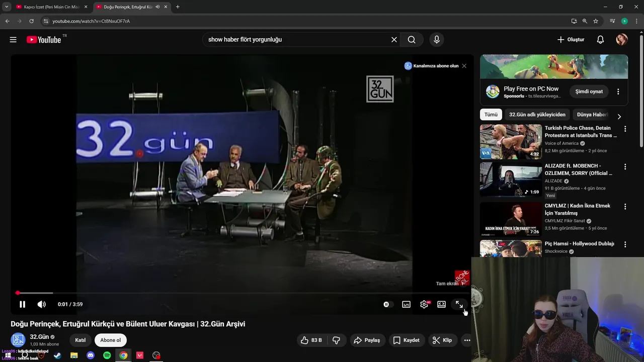Bookmark the page with the star
The width and height of the screenshot is (644, 362).
point(596,21)
